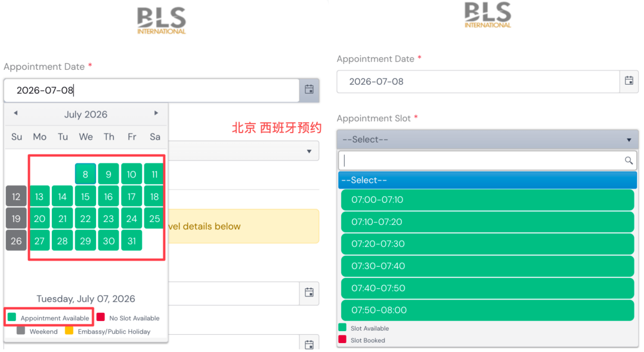Click red Slot Booked legend swatch

point(342,339)
